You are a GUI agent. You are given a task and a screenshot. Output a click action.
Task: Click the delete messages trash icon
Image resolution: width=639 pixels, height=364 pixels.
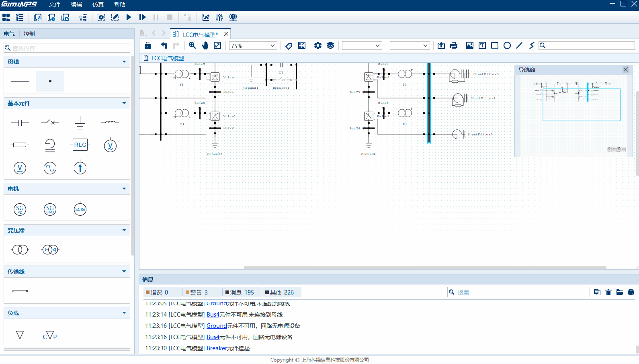608,292
